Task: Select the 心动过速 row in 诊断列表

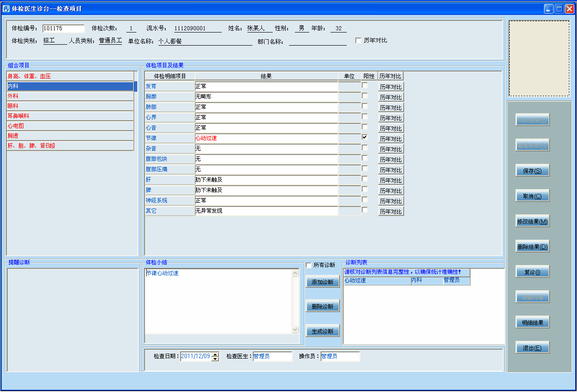Action: pyautogui.click(x=406, y=281)
